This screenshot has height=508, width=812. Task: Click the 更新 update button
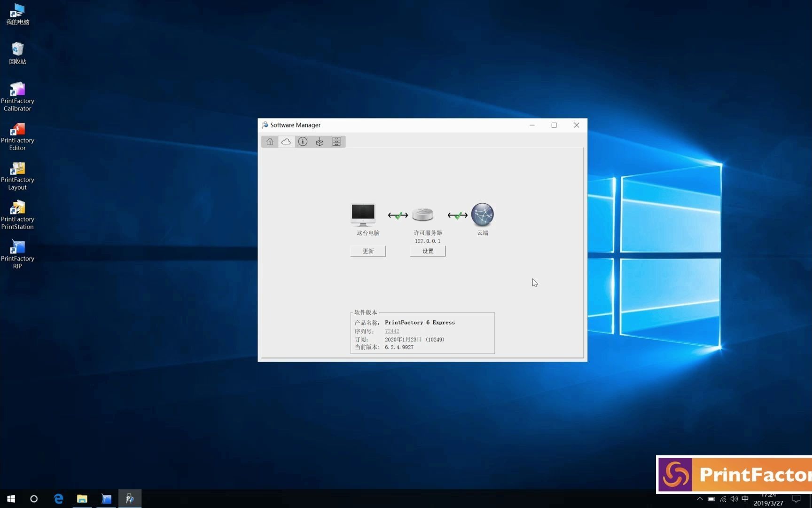click(368, 251)
